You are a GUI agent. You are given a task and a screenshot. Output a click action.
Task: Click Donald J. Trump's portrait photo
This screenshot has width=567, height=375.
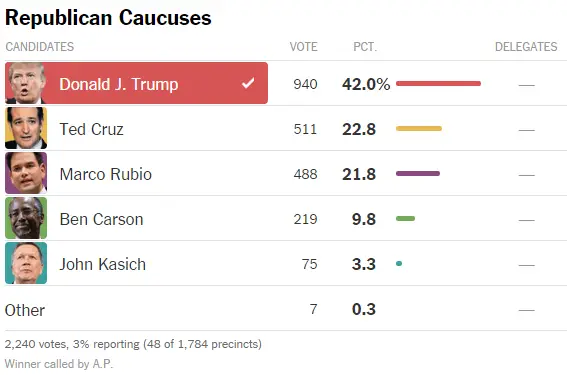[x=26, y=83]
